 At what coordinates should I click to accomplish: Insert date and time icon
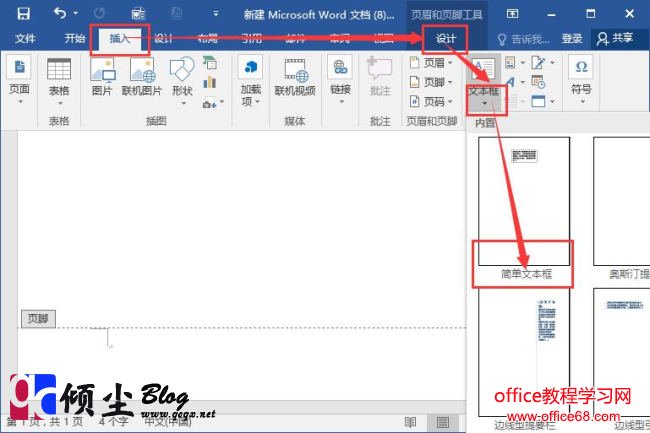(538, 82)
